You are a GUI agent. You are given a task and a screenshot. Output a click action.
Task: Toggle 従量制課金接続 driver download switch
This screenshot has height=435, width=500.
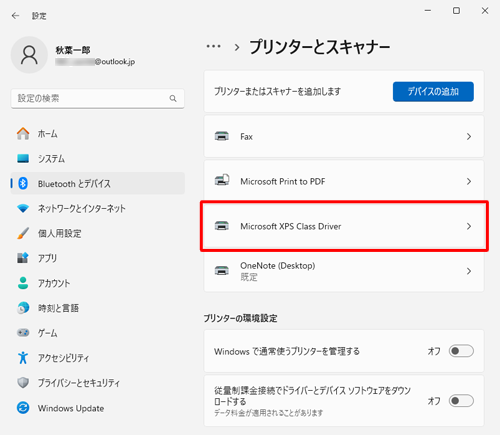pyautogui.click(x=461, y=401)
